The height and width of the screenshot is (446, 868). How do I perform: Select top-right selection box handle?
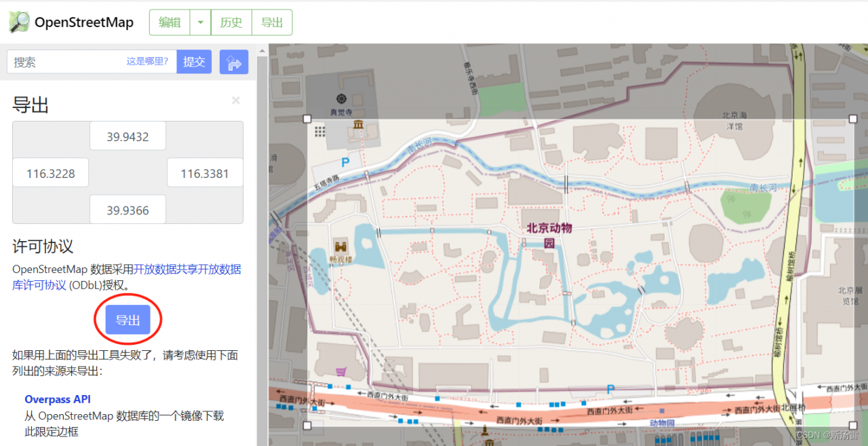(x=853, y=119)
